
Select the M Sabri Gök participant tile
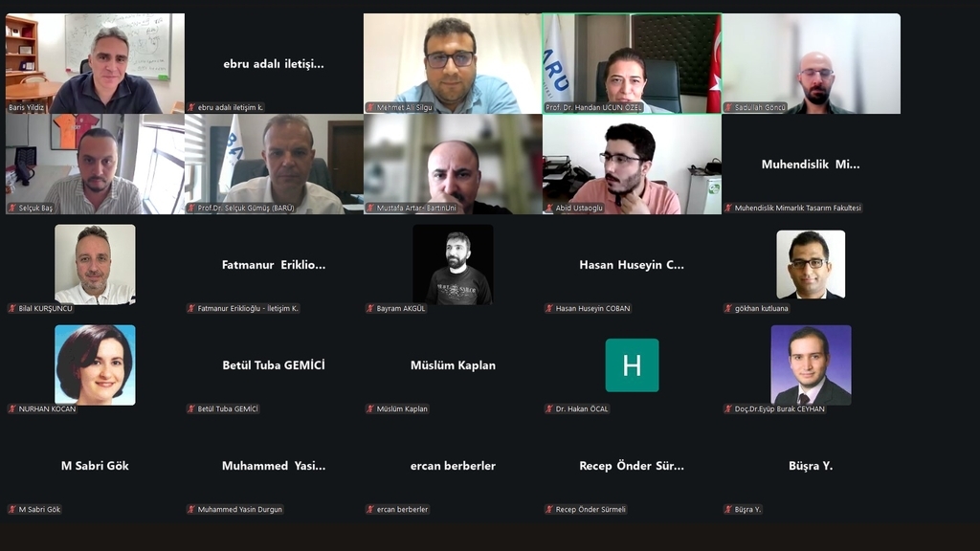tap(95, 466)
